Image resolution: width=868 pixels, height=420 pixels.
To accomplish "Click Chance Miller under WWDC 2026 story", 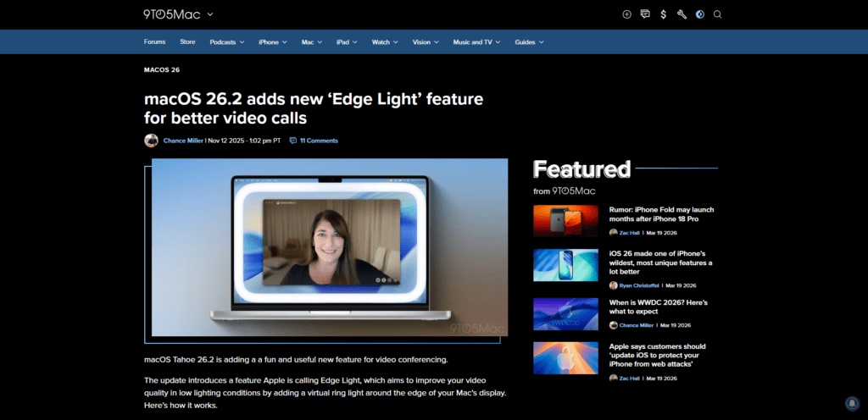I will (637, 325).
